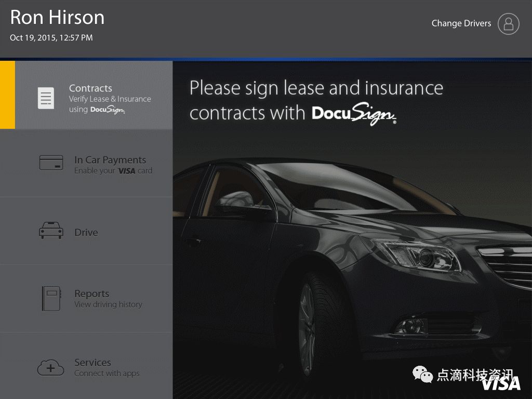The image size is (532, 399).
Task: Open In Car Payments menu item
Action: point(86,163)
